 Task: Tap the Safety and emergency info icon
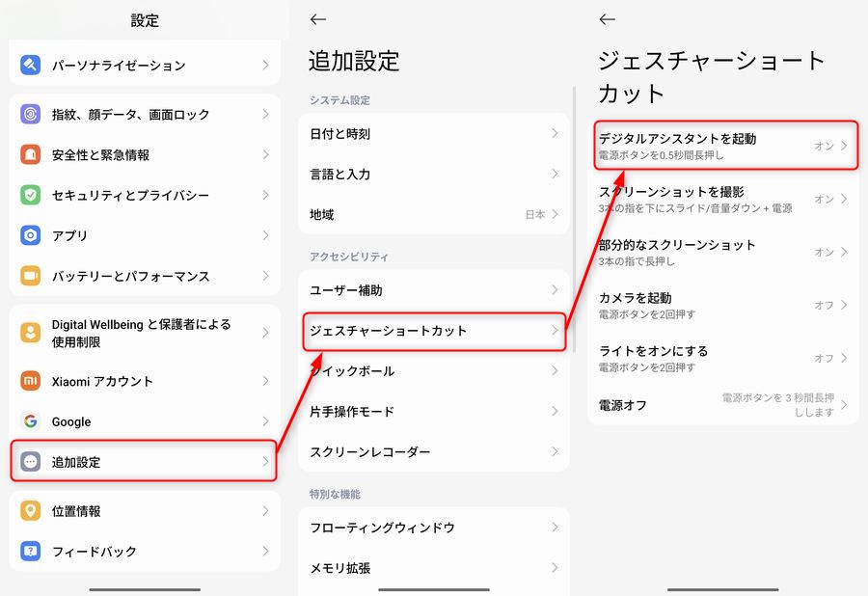[x=31, y=155]
